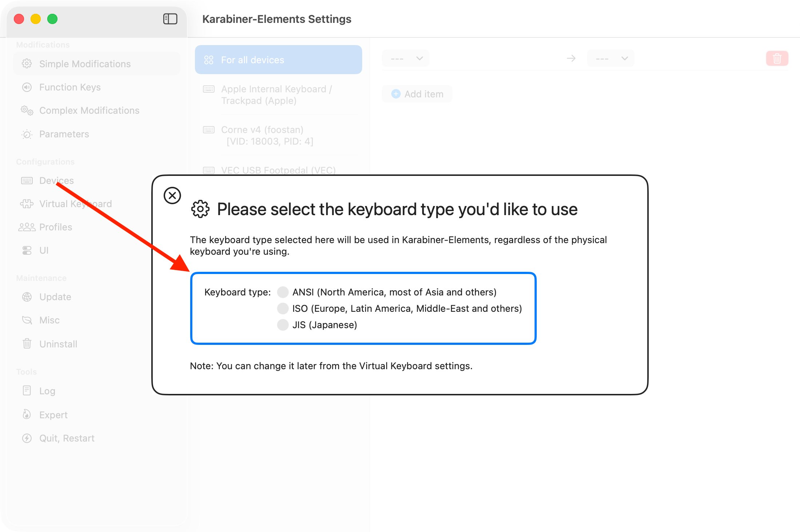Select Apple Internal Keyboard device

[276, 95]
